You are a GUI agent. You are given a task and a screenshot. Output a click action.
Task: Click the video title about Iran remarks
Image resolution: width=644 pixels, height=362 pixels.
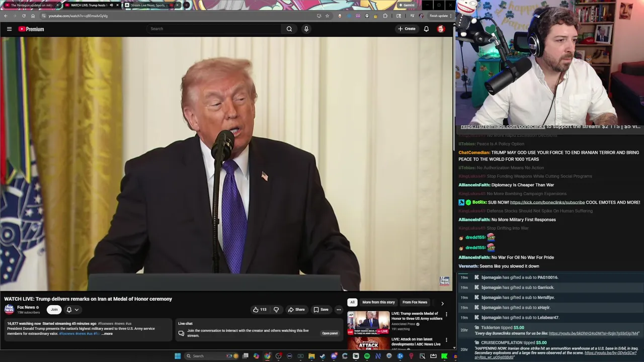point(88,299)
